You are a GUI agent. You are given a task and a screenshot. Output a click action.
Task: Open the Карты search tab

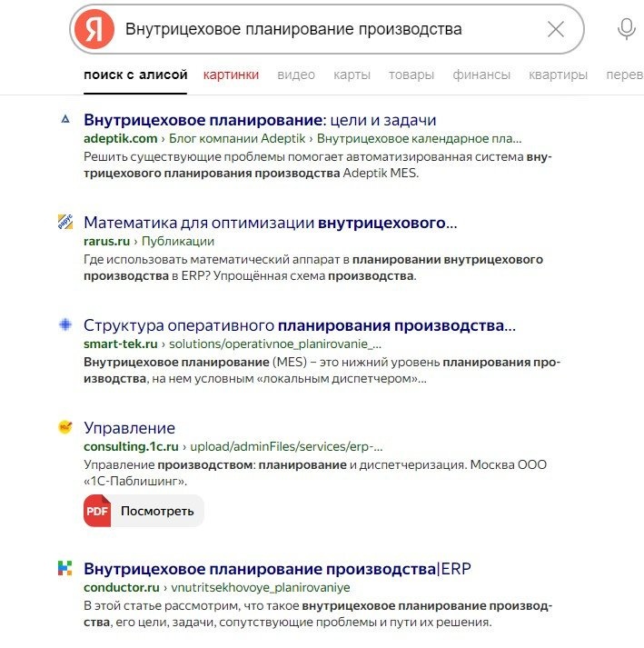352,75
